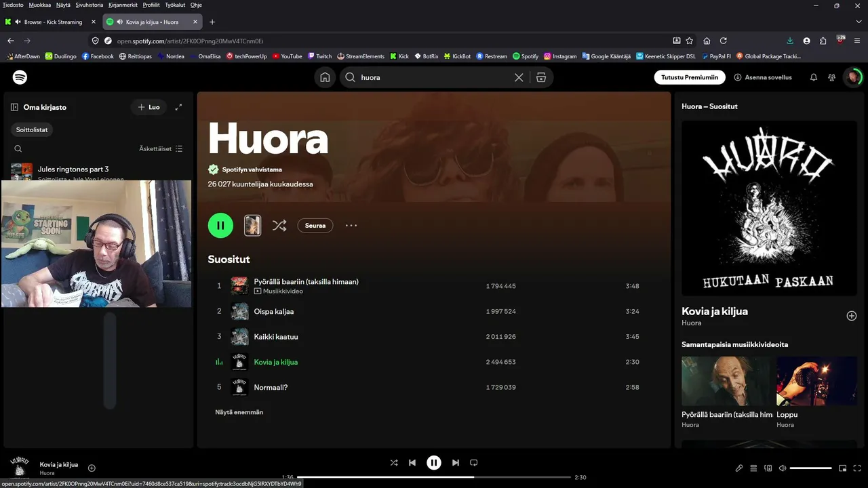868x488 pixels.
Task: Open Spotify notifications bell
Action: click(x=814, y=77)
